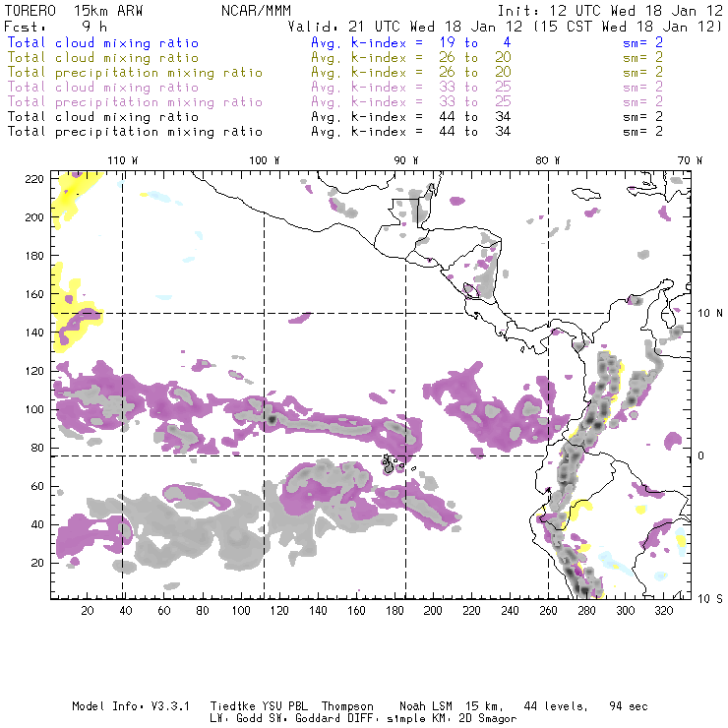Click the "TORERO 15km ARW" title text
Screen dimensions: 728x728
pos(74,11)
